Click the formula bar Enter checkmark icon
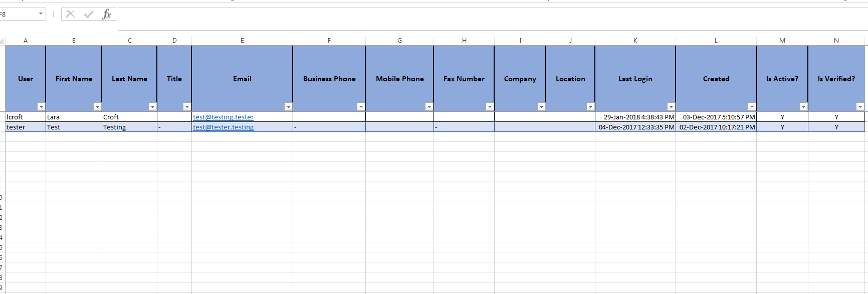868x294 pixels. point(89,14)
